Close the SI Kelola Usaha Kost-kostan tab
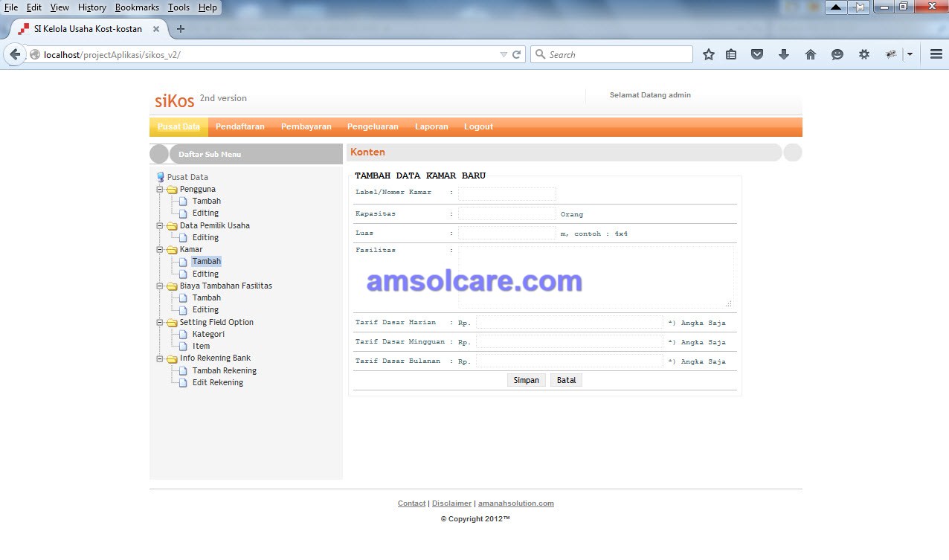Screen dimensions: 949x560 click(x=156, y=29)
